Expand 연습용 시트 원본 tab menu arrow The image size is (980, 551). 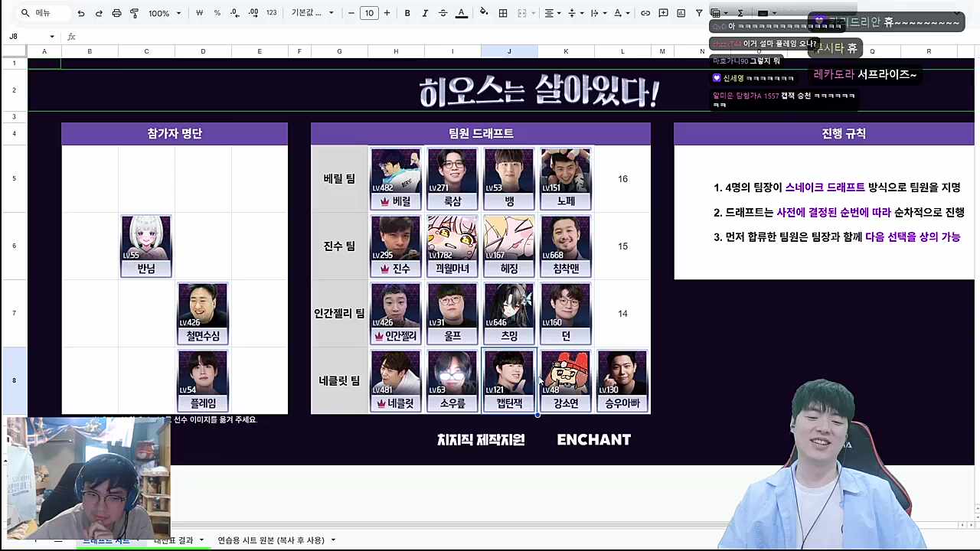(x=333, y=540)
